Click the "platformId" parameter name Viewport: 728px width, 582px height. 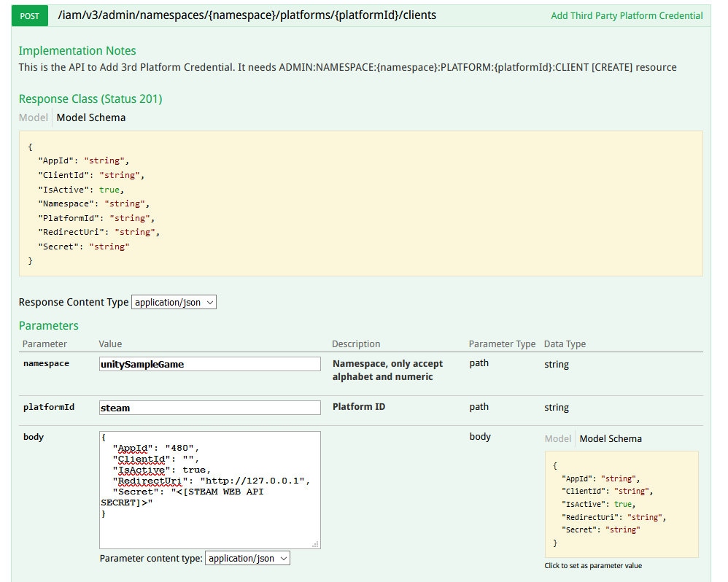49,407
